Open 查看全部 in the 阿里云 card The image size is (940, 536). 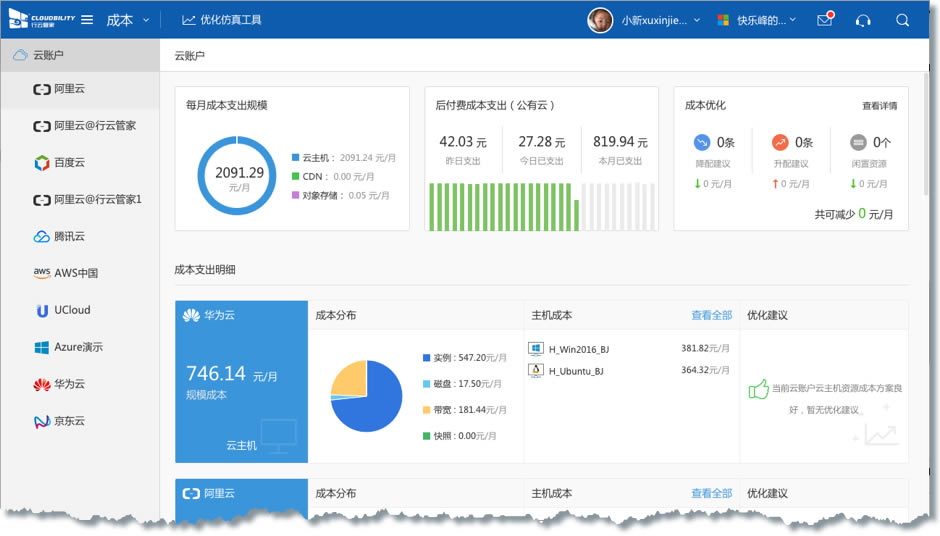(x=712, y=493)
